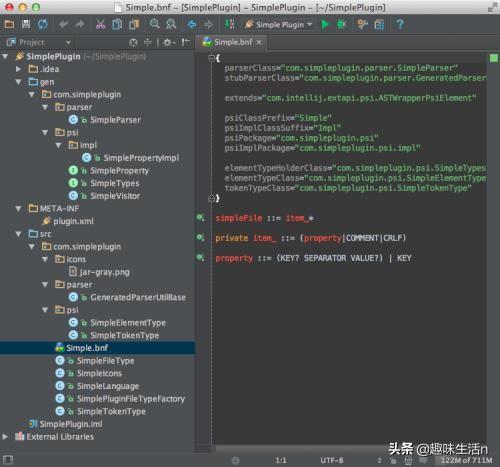Select the Simple.bnf editor tab
Screen dimensions: 500x467
[x=233, y=42]
